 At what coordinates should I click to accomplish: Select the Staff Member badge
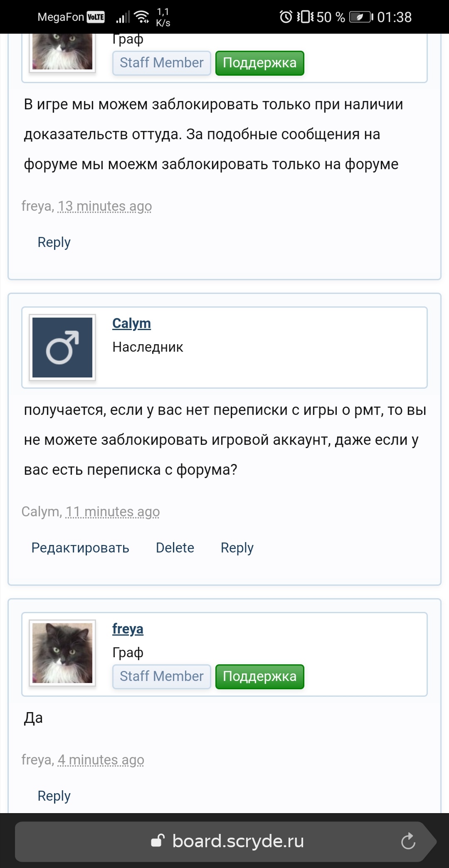(161, 676)
